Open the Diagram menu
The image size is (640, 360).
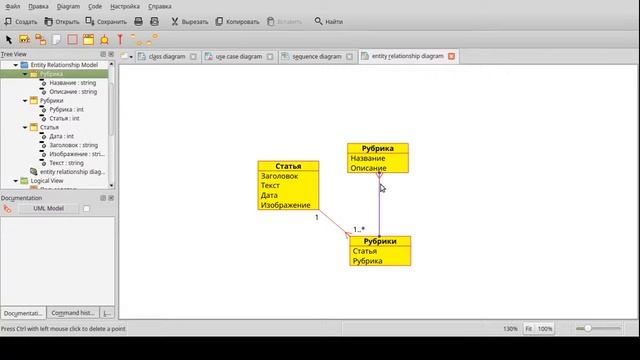68,7
